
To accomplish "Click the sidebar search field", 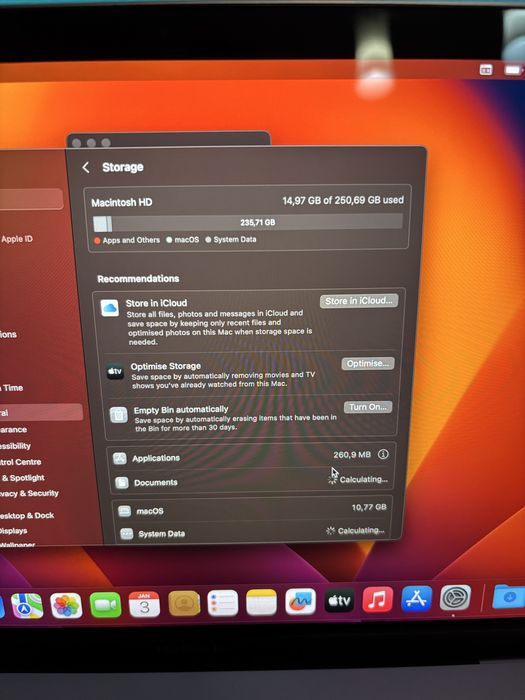I will [31, 199].
